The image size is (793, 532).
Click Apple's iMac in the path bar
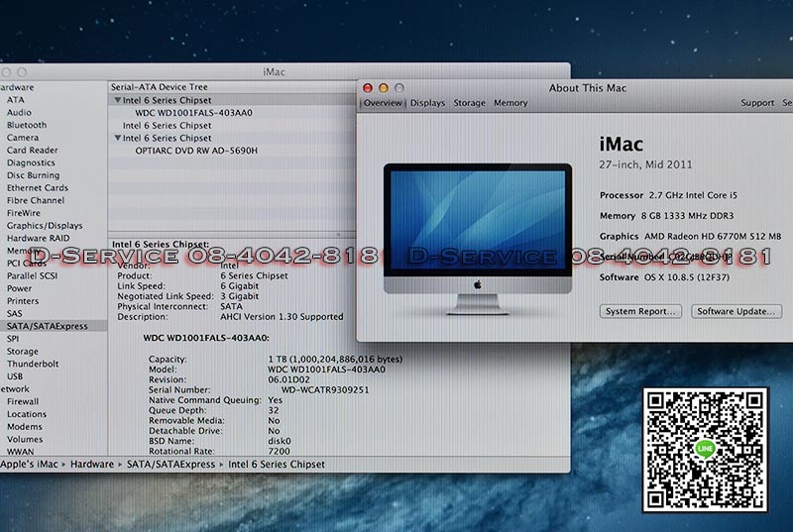coord(29,464)
